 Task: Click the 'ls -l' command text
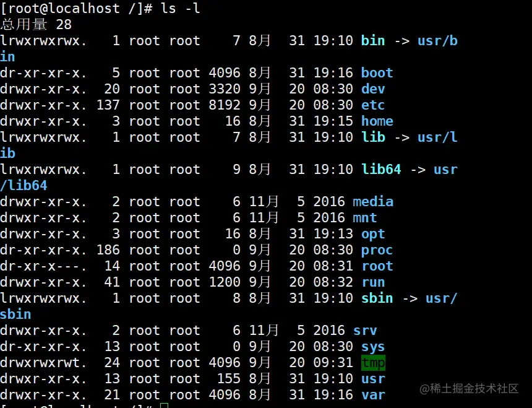180,9
